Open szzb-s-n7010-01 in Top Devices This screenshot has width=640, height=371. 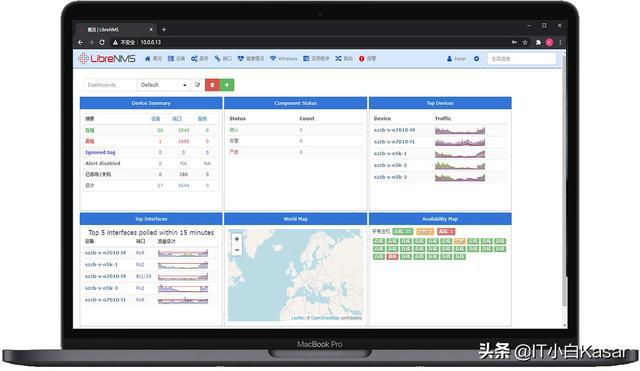pos(394,142)
